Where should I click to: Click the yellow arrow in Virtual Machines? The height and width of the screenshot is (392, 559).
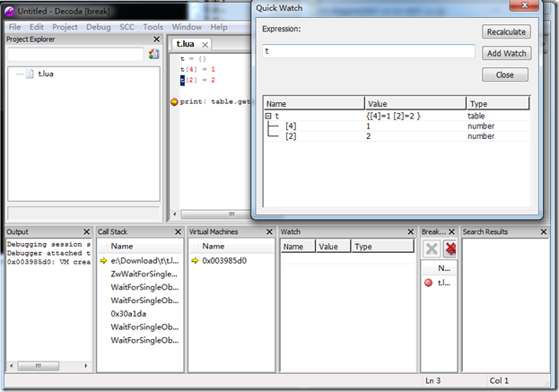[x=195, y=261]
